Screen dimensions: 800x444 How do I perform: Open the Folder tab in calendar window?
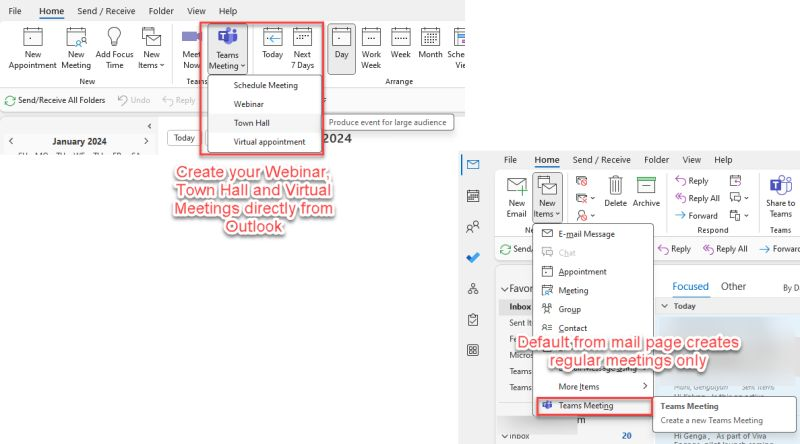[x=161, y=11]
